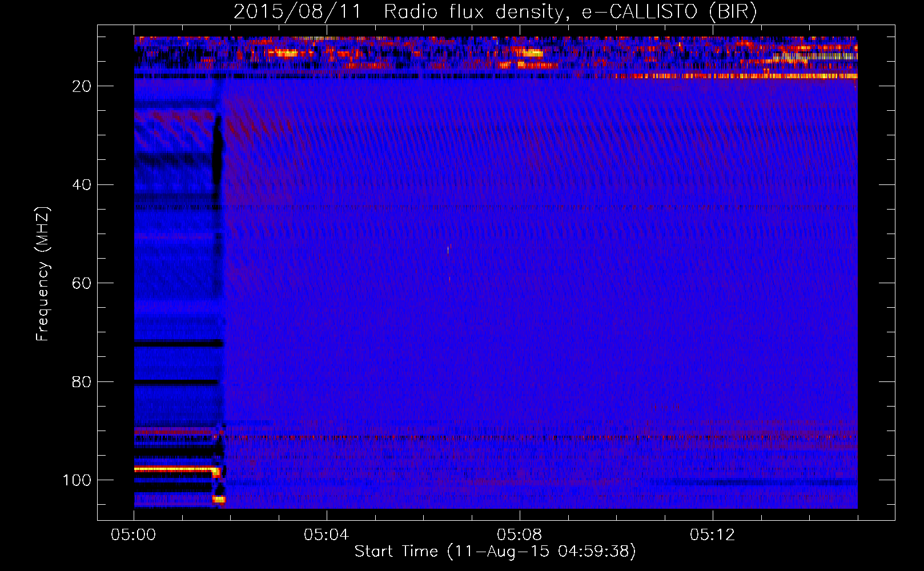Click the 'Frequency (MHZ)' y-axis label
924x571 pixels.
point(43,274)
